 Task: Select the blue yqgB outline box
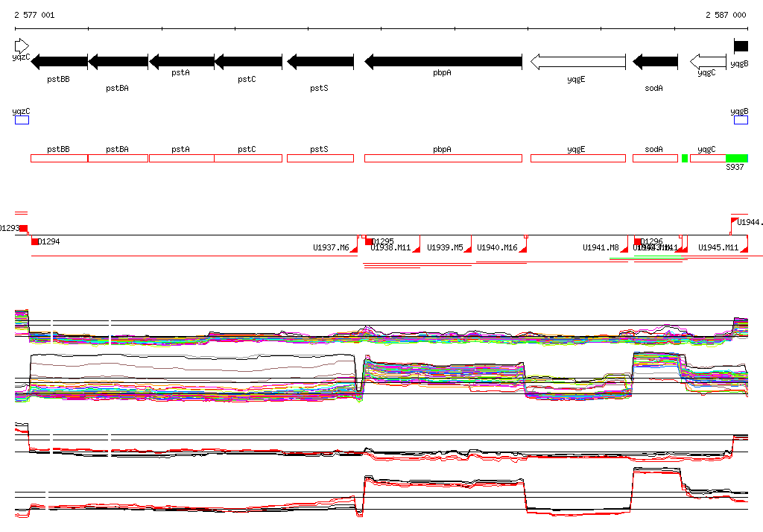(x=741, y=120)
